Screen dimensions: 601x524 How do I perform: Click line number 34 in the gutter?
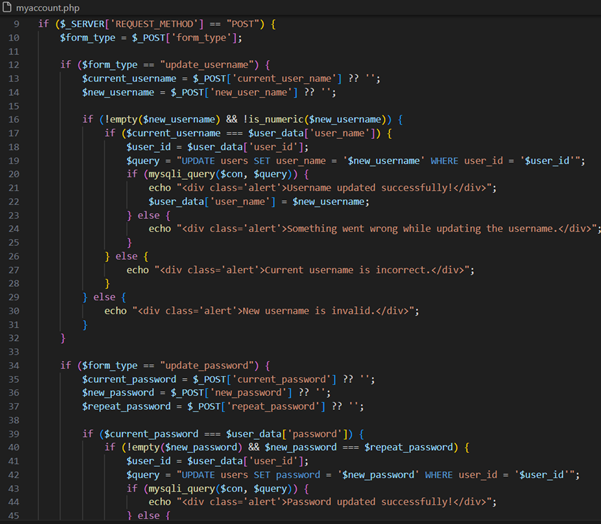click(x=13, y=365)
